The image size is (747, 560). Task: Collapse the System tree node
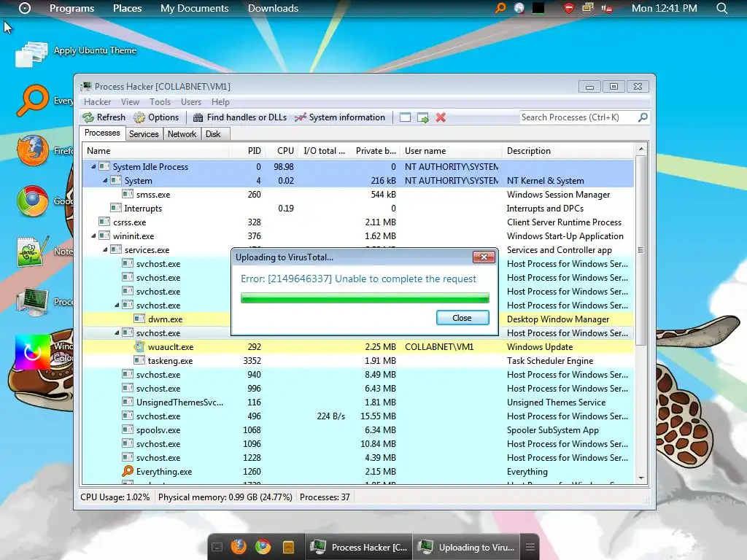(105, 181)
